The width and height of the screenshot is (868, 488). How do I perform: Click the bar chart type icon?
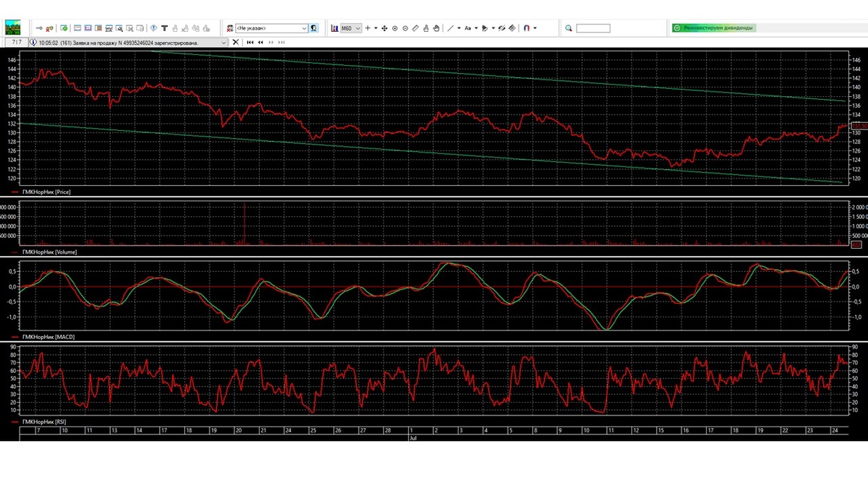click(x=335, y=28)
